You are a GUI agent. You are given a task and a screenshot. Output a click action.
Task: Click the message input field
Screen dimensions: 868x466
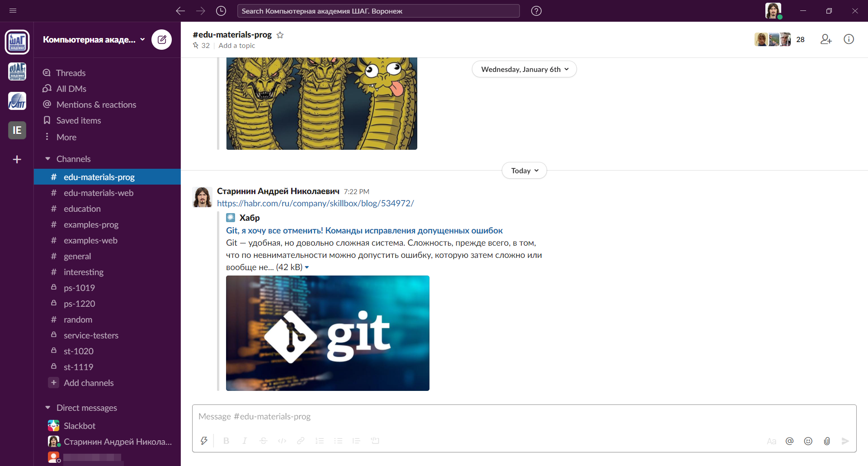[524, 417]
